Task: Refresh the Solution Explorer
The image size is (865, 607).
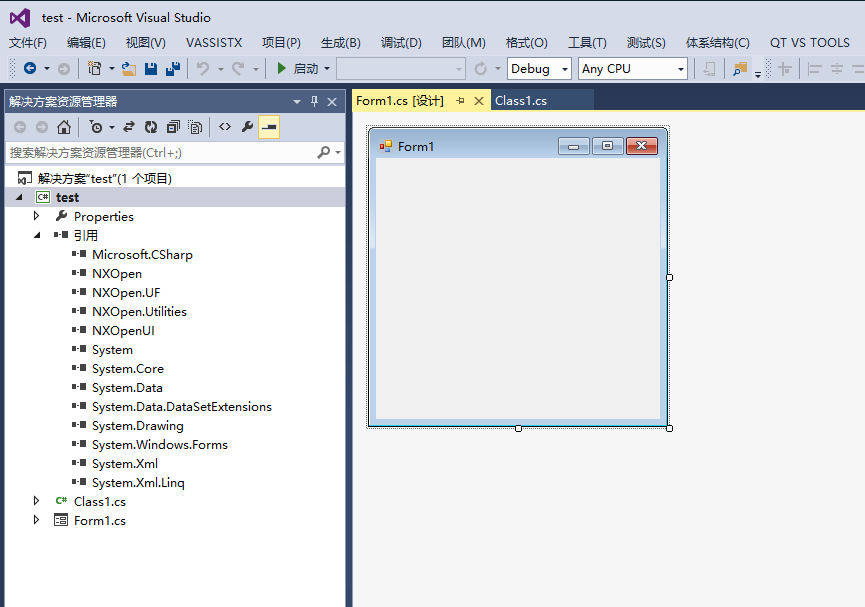Action: 151,127
